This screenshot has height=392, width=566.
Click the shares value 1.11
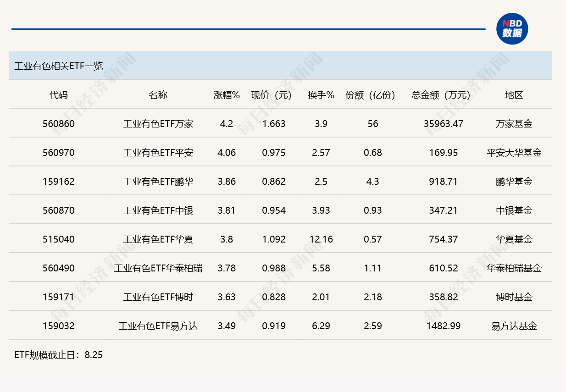(373, 268)
